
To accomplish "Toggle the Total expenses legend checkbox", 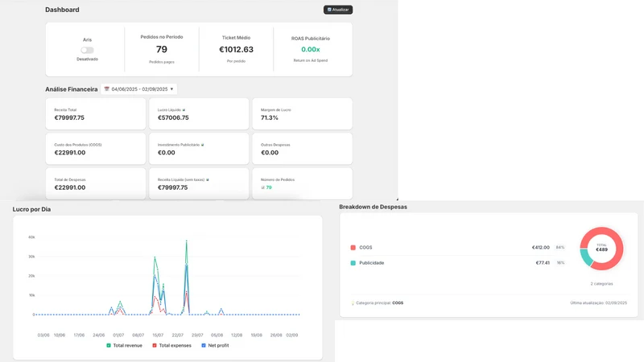I will [155, 346].
